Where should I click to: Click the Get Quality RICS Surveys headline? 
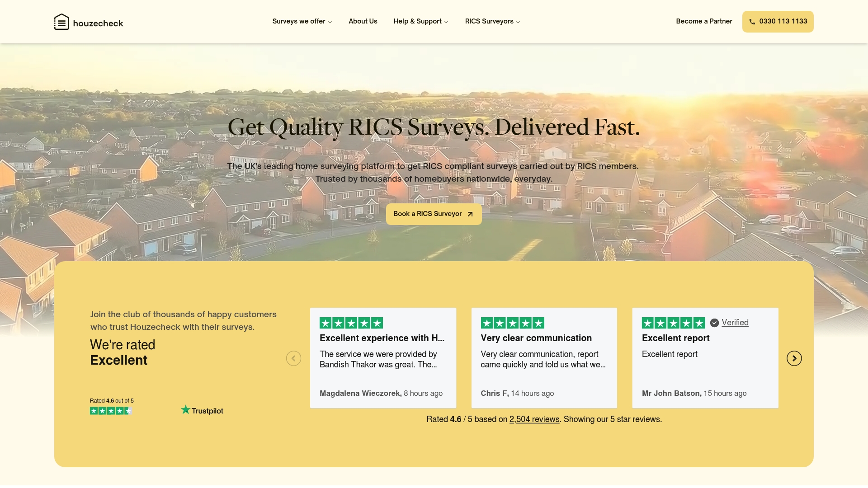point(434,127)
